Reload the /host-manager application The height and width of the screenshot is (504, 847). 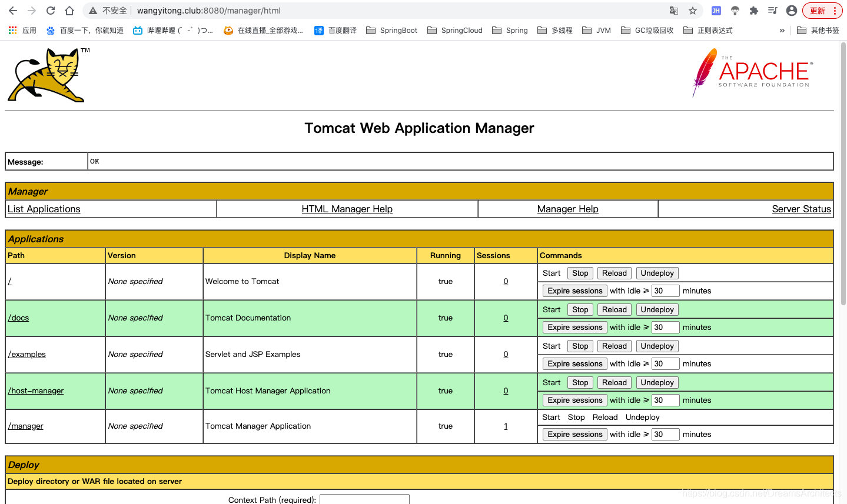click(x=614, y=383)
